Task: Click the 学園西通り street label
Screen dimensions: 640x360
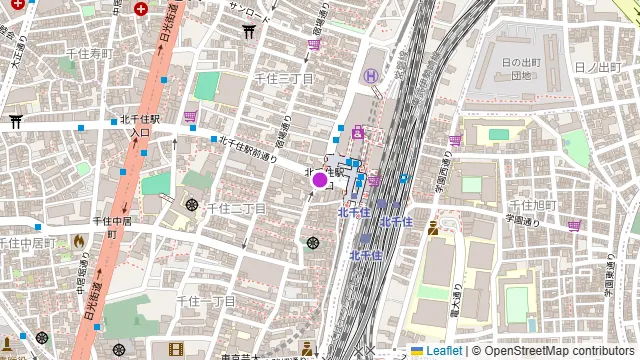Action: pyautogui.click(x=443, y=173)
